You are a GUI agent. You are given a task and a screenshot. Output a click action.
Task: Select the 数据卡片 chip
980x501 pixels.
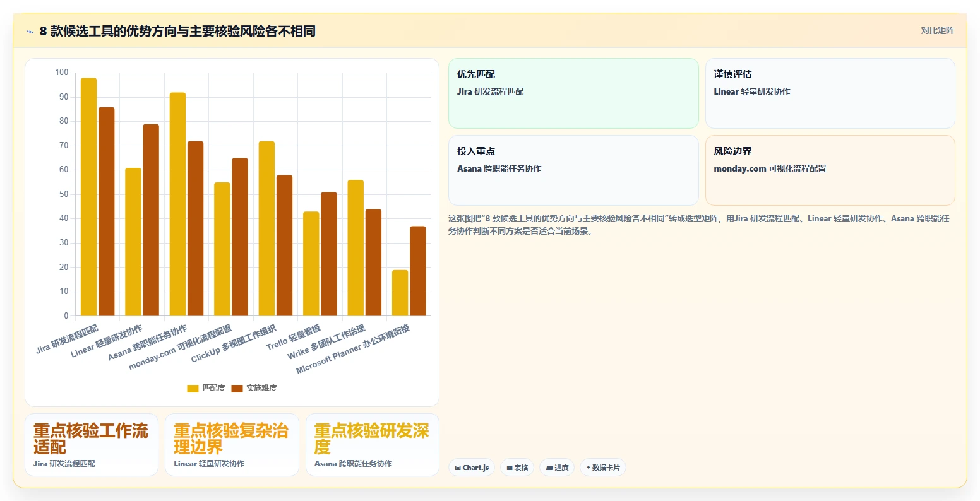(603, 468)
